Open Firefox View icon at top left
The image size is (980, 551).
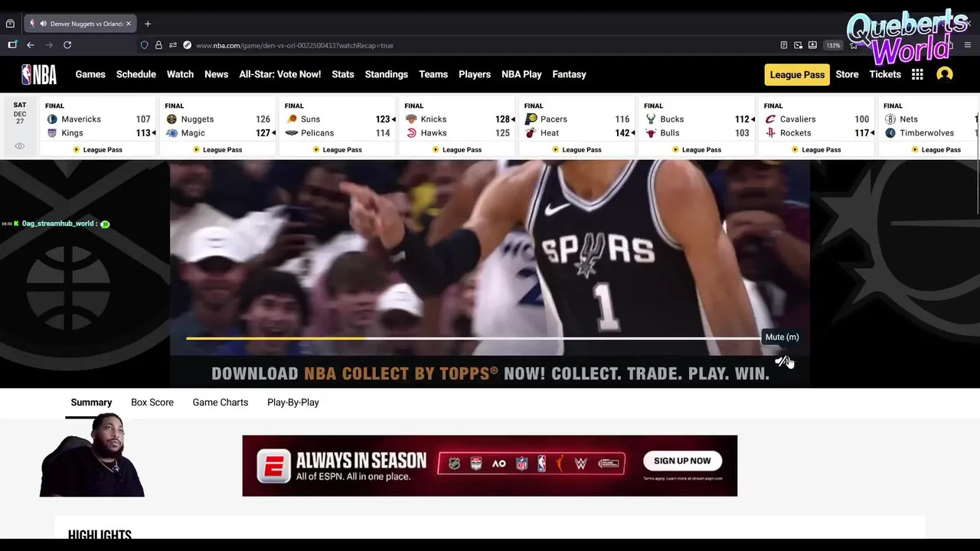click(x=10, y=24)
